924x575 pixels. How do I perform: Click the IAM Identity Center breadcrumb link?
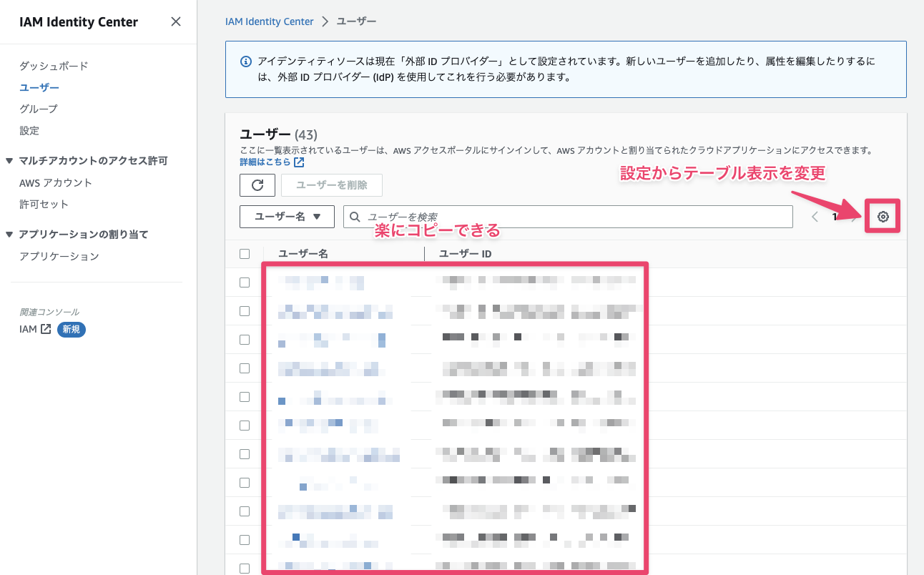pos(270,21)
